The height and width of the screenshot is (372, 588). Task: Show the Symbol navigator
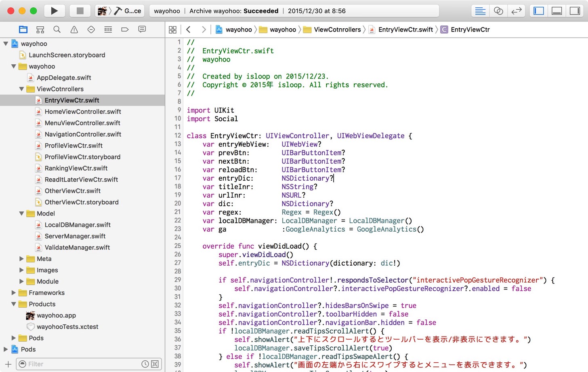coord(40,30)
